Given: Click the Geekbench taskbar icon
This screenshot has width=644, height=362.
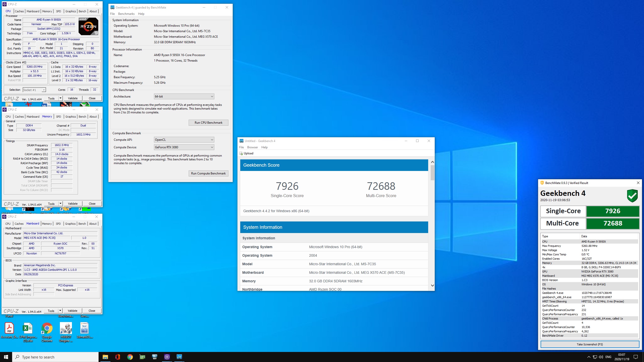Looking at the screenshot, I should click(x=179, y=357).
